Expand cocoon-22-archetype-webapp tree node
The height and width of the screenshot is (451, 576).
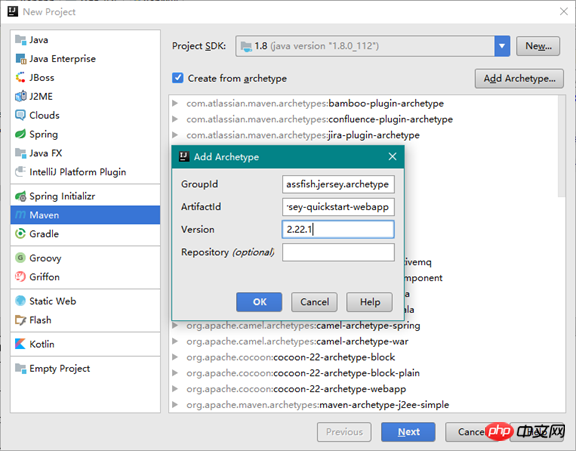(175, 389)
